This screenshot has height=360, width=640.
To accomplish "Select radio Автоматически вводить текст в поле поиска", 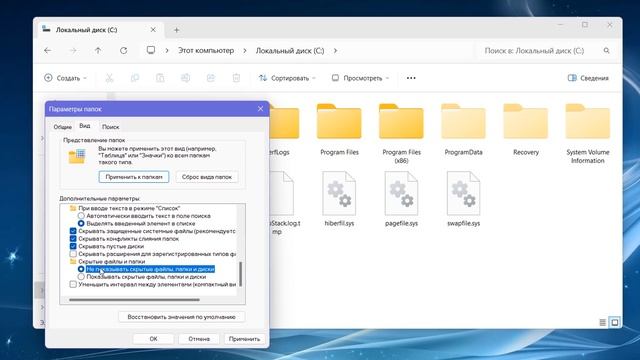I will pos(81,216).
